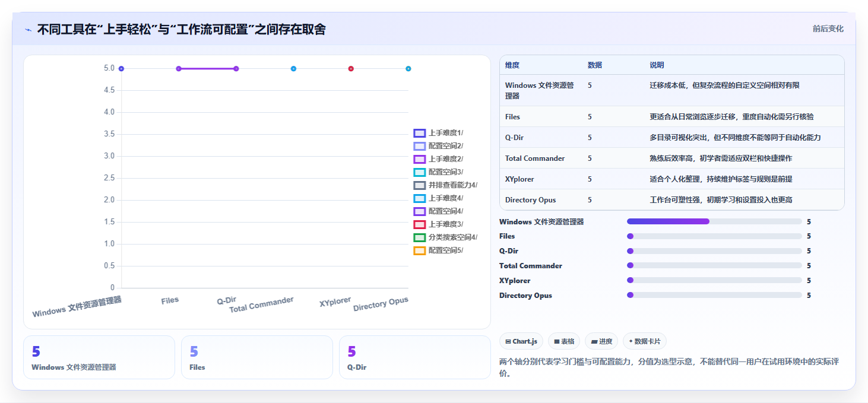The height and width of the screenshot is (403, 868).
Task: Click the 说明 column header
Action: point(657,65)
